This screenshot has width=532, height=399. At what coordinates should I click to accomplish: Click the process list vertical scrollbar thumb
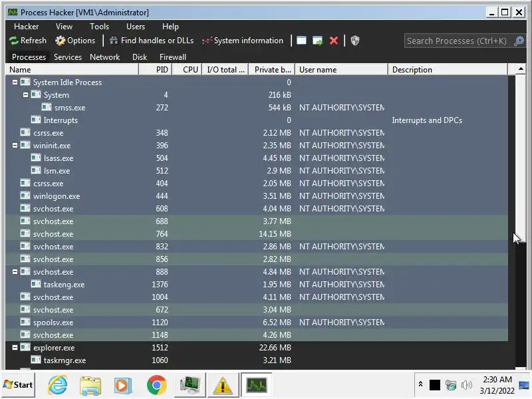[521, 158]
